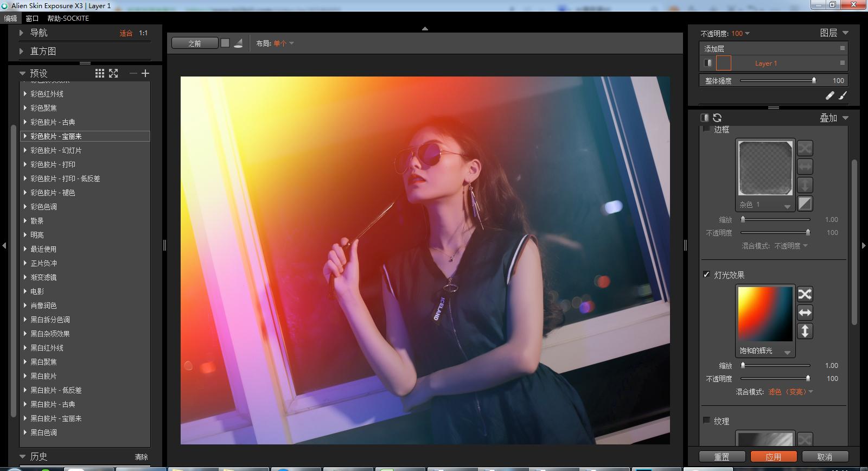The image size is (868, 471).
Task: Select the brush tool in layers panel
Action: [x=843, y=96]
